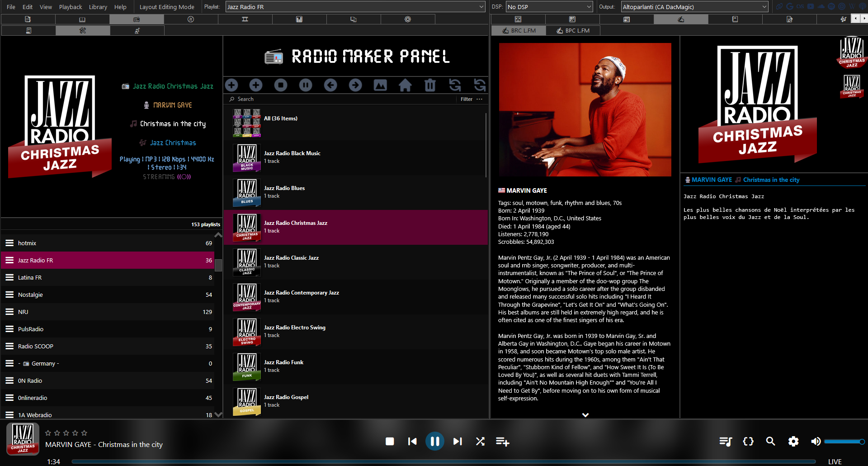Select the hotmix playlist

pos(108,243)
